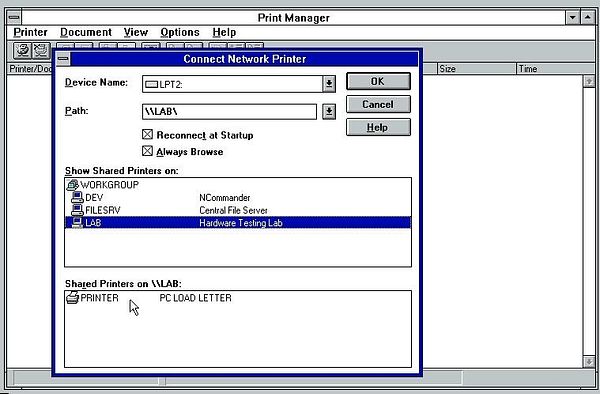Open the Document menu
Viewport: 600px width, 394px height.
[x=86, y=33]
